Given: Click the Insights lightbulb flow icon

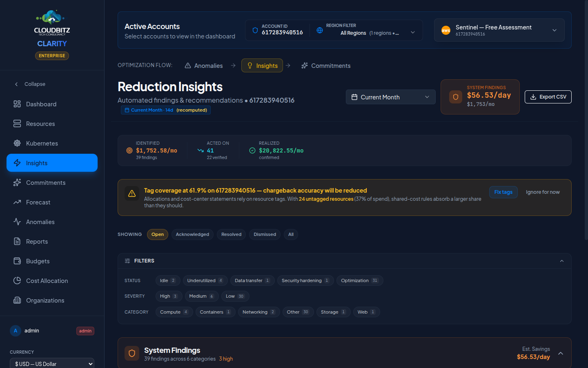Looking at the screenshot, I should point(250,65).
